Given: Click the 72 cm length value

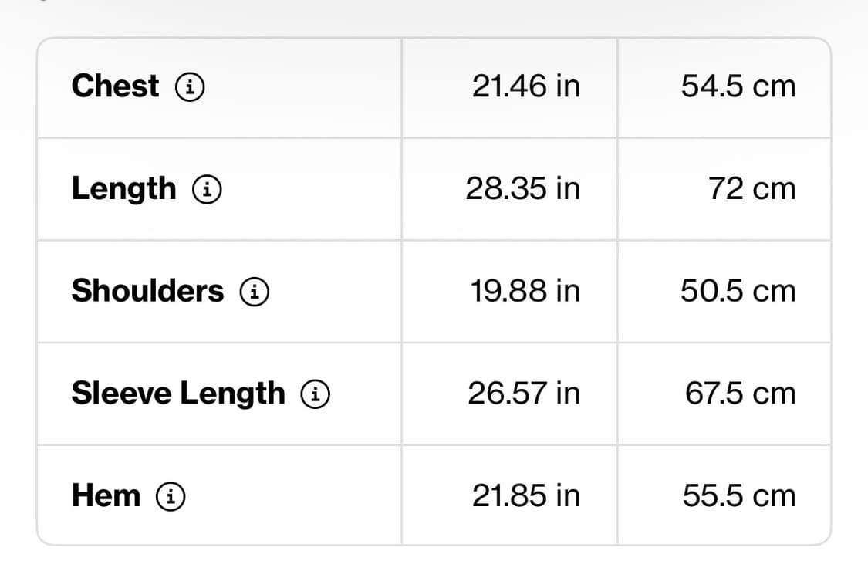Looking at the screenshot, I should [x=752, y=189].
